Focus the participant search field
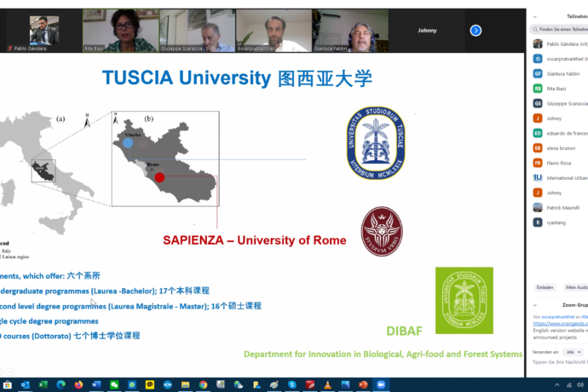The image size is (588, 392). coord(560,29)
